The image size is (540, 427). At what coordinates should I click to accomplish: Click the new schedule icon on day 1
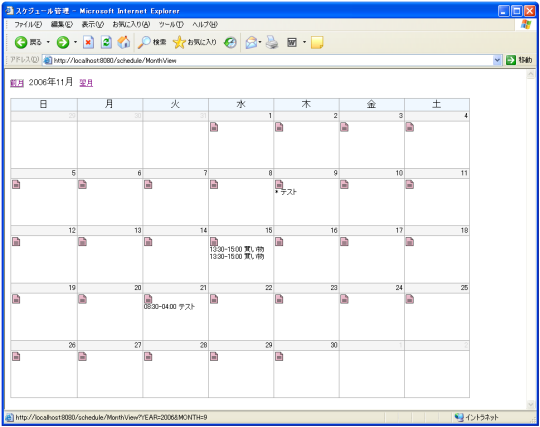(214, 127)
